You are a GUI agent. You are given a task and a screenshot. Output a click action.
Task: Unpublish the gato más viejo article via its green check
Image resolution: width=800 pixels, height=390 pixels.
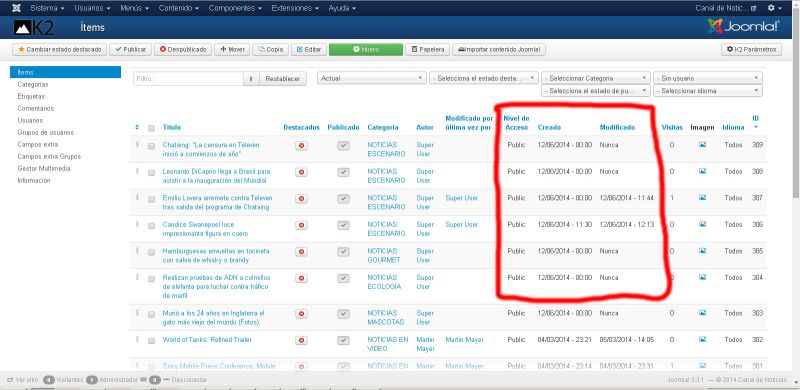click(343, 314)
